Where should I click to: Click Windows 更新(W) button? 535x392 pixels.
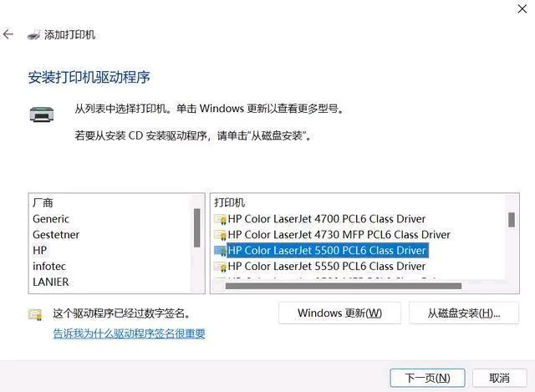339,313
